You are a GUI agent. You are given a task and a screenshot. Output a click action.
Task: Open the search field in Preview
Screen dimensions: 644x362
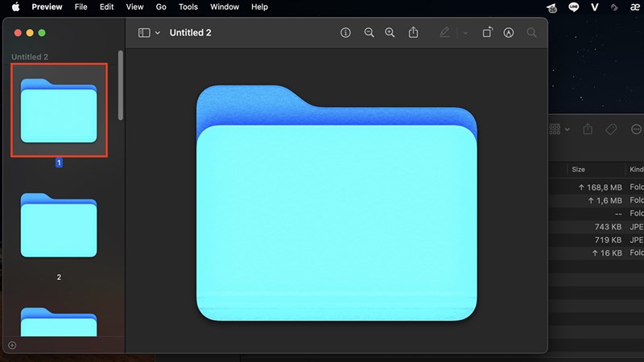pyautogui.click(x=531, y=32)
